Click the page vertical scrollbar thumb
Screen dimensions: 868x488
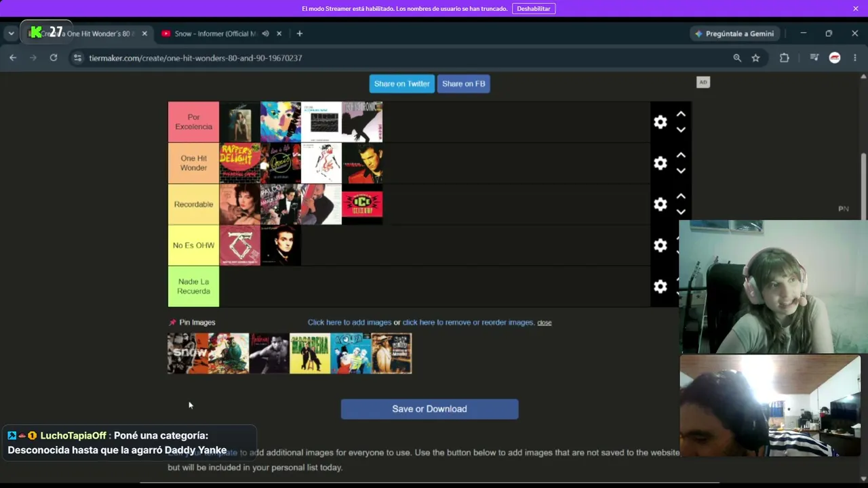pyautogui.click(x=863, y=187)
